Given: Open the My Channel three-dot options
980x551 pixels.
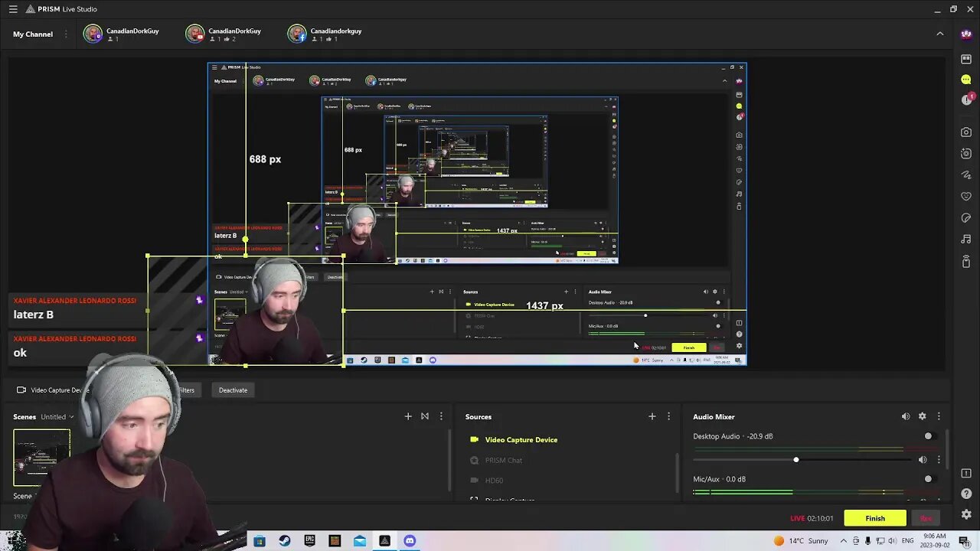Looking at the screenshot, I should coord(66,34).
